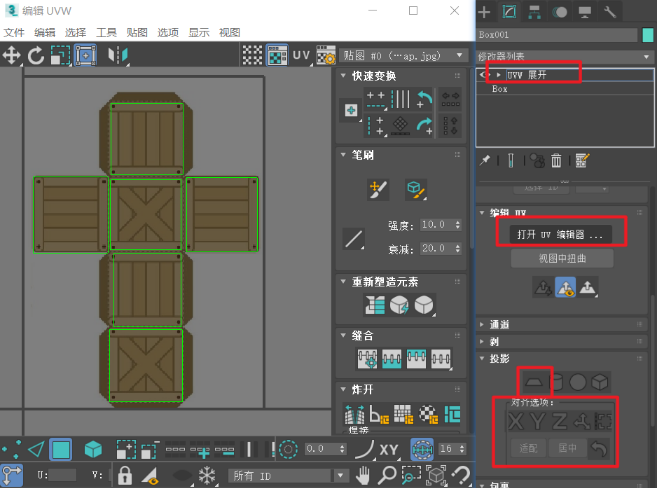Toggle the selection lock icon
The width and height of the screenshot is (657, 488).
pyautogui.click(x=125, y=475)
